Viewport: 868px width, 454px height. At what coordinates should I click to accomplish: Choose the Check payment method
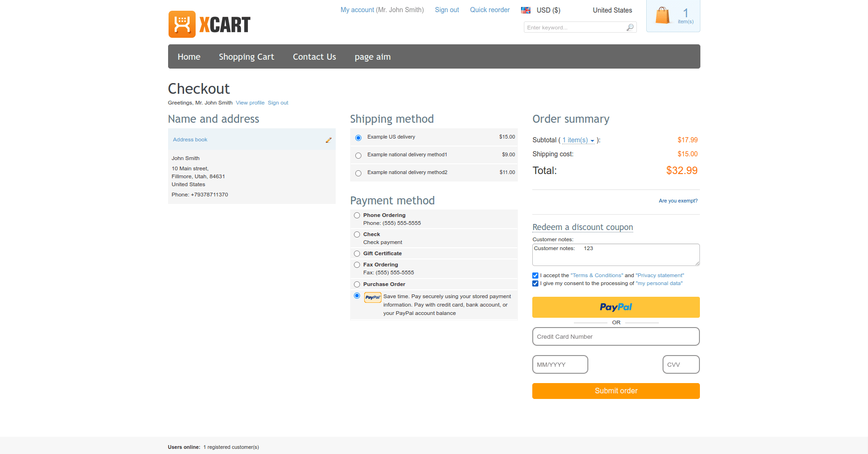point(357,234)
